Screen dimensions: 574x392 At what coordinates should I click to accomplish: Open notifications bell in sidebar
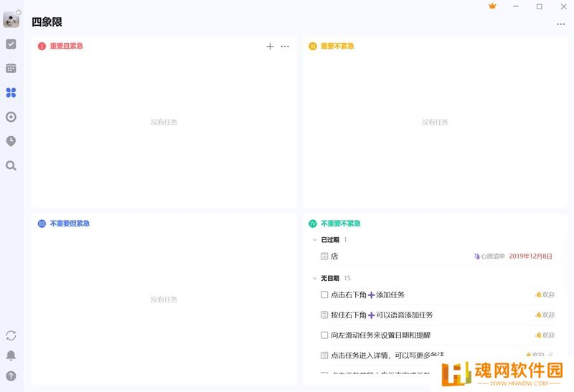pyautogui.click(x=11, y=355)
